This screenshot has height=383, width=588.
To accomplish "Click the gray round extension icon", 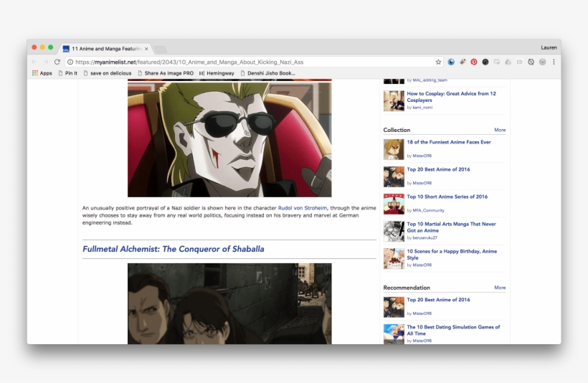I will pyautogui.click(x=542, y=62).
